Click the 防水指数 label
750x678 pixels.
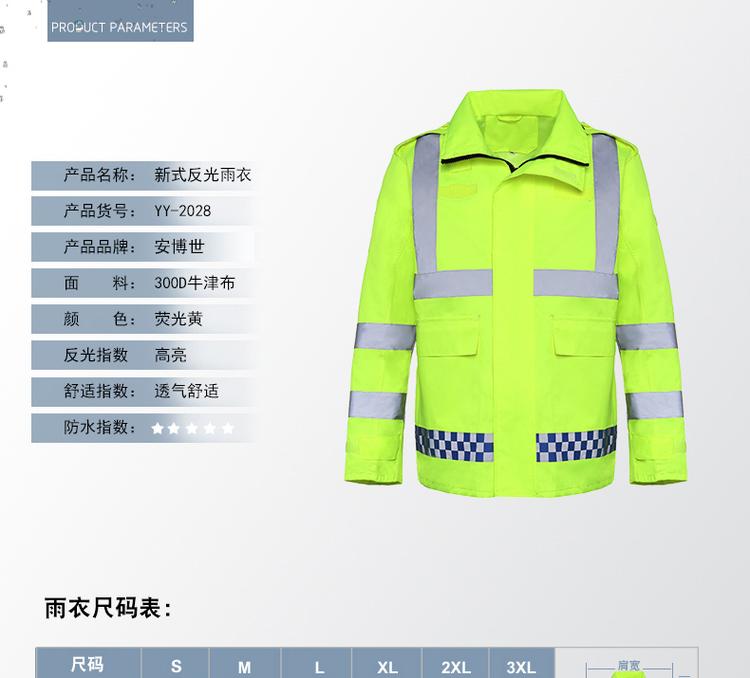99,427
